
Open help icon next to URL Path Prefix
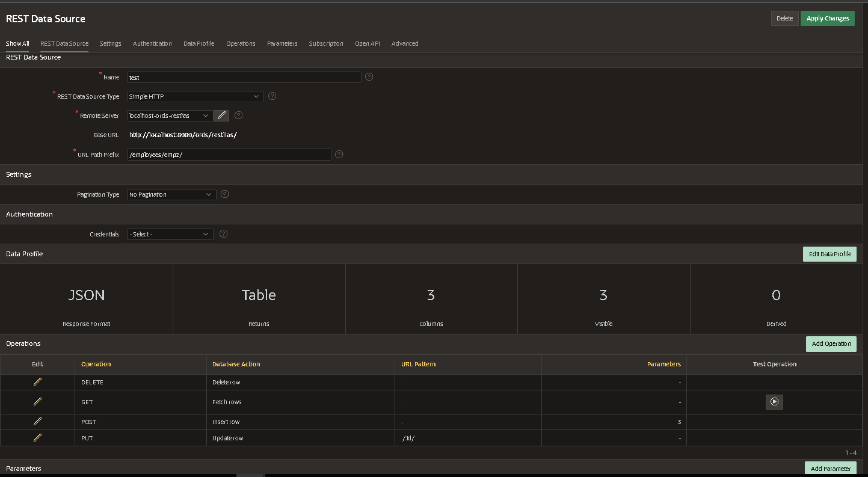339,155
